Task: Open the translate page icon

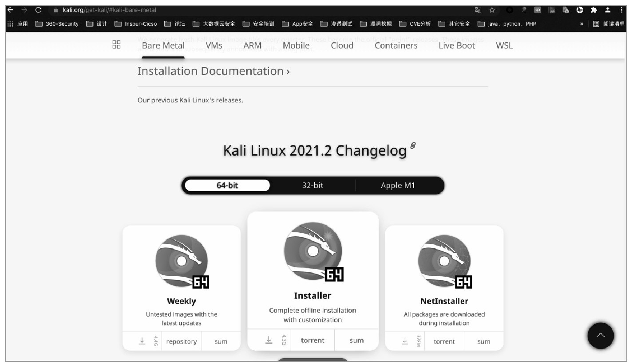Action: point(478,10)
